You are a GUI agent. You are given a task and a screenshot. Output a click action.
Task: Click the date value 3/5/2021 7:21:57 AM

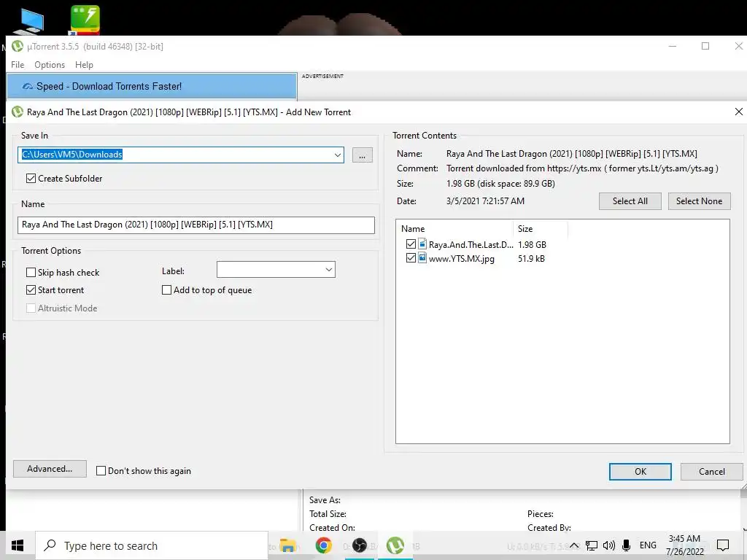click(x=485, y=201)
